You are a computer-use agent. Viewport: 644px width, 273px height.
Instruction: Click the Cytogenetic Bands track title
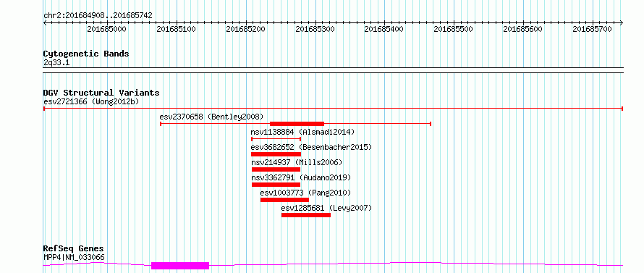tap(86, 54)
